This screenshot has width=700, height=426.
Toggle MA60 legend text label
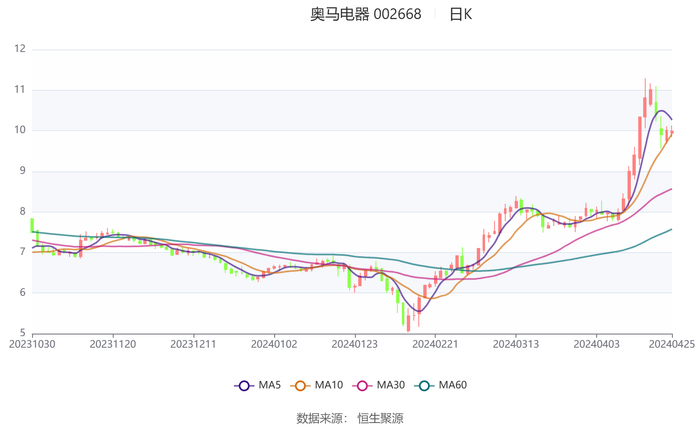click(453, 385)
